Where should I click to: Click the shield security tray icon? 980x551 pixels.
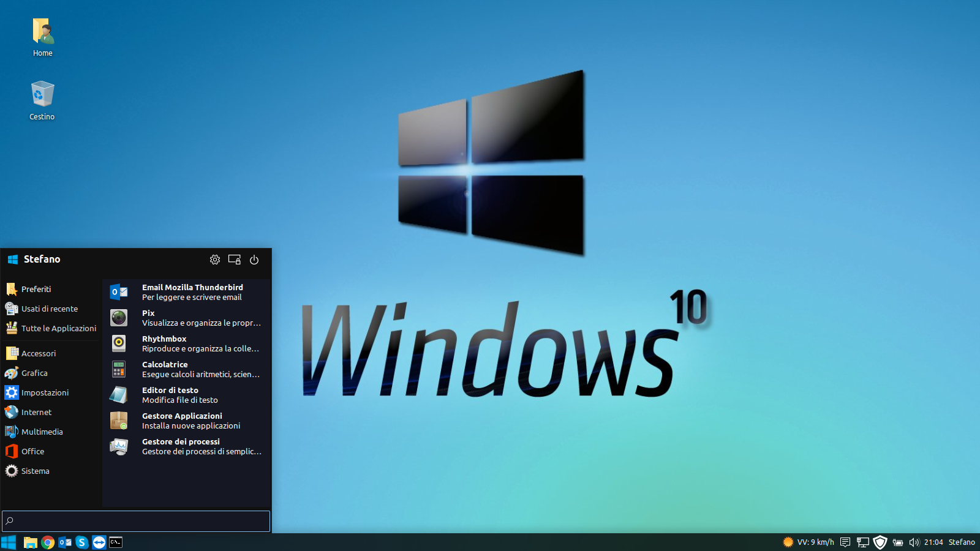tap(880, 542)
